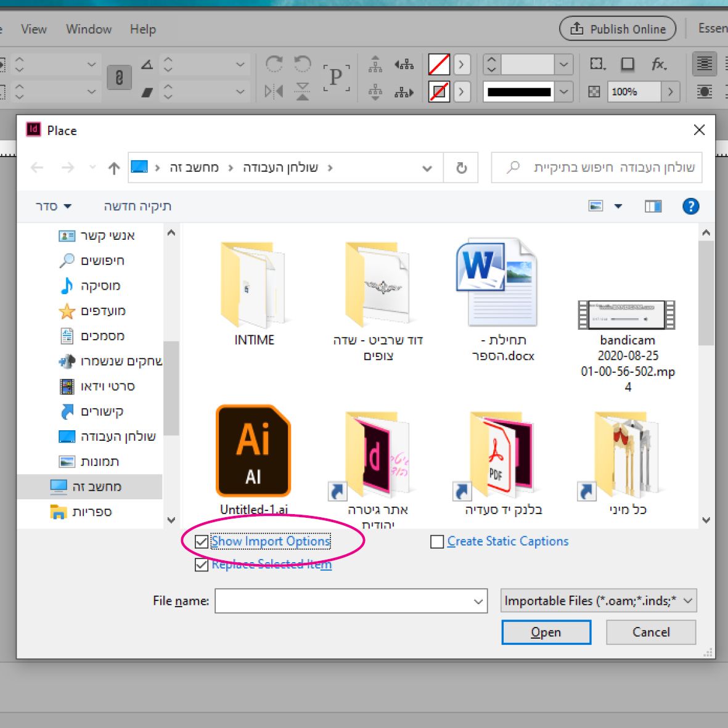Click the drop shadow icon
This screenshot has width=728, height=728.
click(x=628, y=63)
